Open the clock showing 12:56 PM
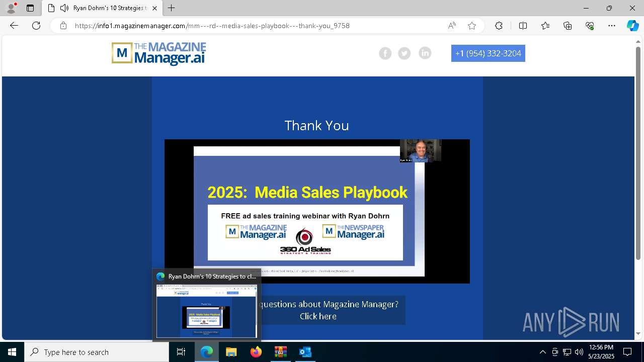Viewport: 644px width, 362px height. tap(601, 352)
